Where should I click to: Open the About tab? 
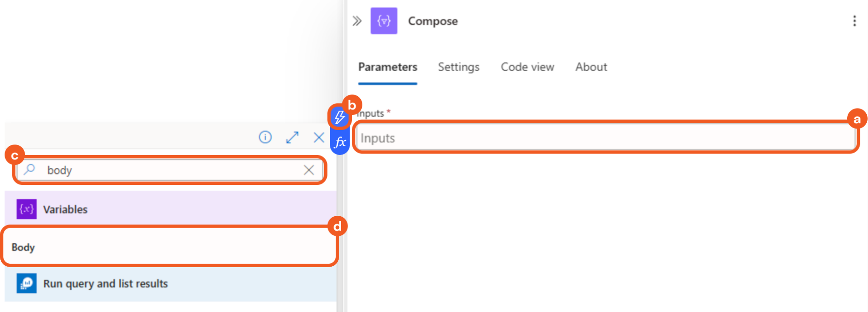point(591,67)
